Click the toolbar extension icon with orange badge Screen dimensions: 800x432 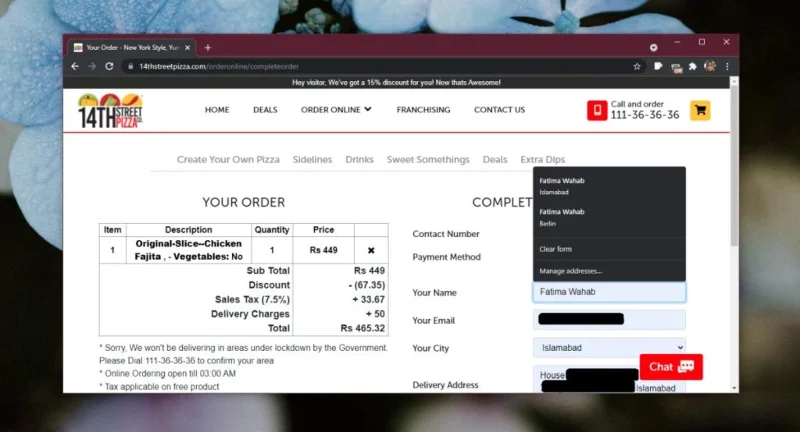pyautogui.click(x=676, y=67)
